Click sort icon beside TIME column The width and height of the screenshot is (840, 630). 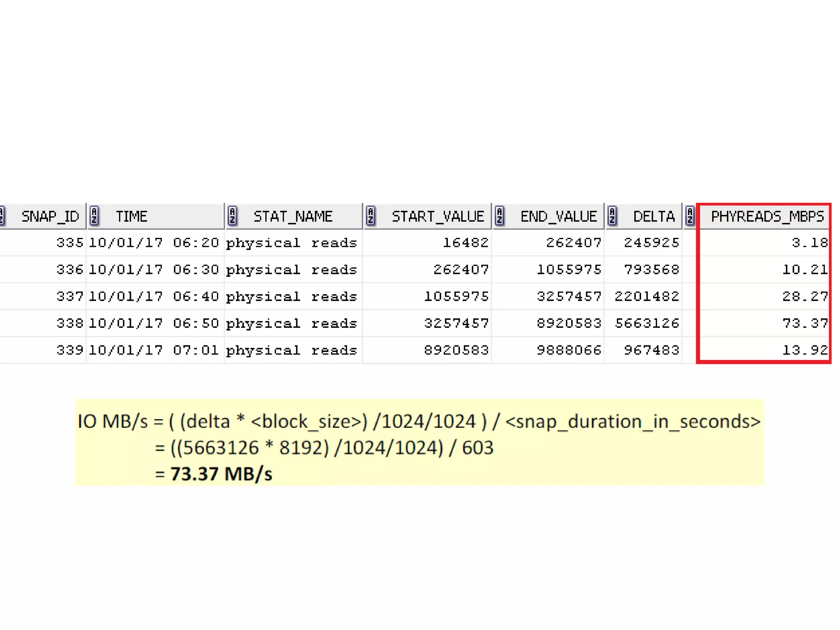94,216
